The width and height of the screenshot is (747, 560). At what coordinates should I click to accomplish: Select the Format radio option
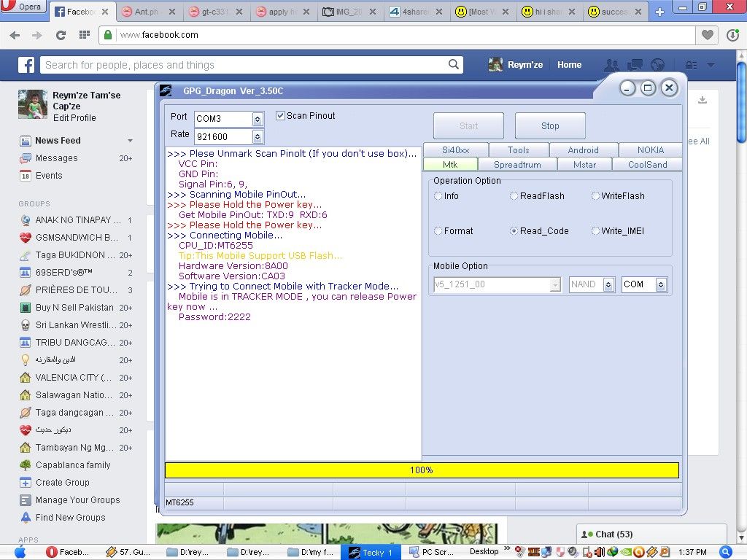coord(438,231)
